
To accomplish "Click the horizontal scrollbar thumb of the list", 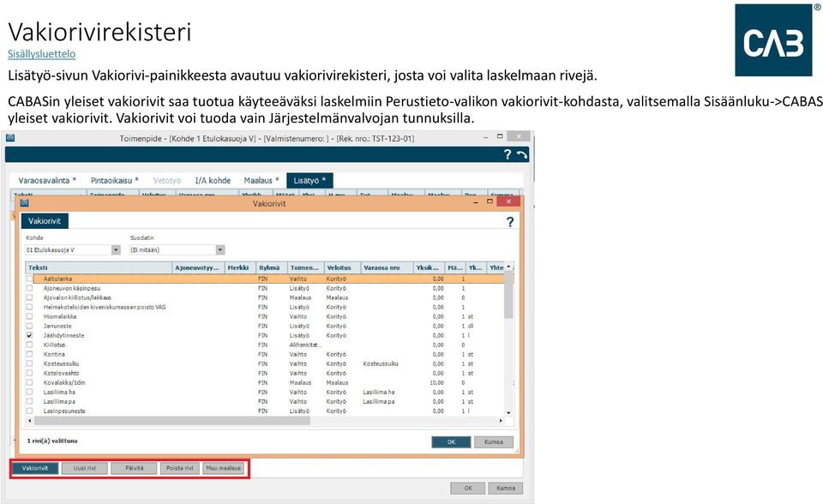I will tap(171, 421).
